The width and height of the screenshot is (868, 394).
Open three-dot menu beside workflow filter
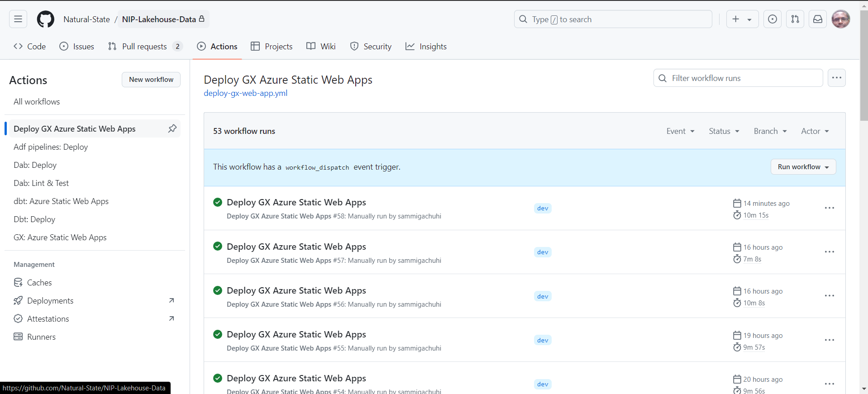837,78
